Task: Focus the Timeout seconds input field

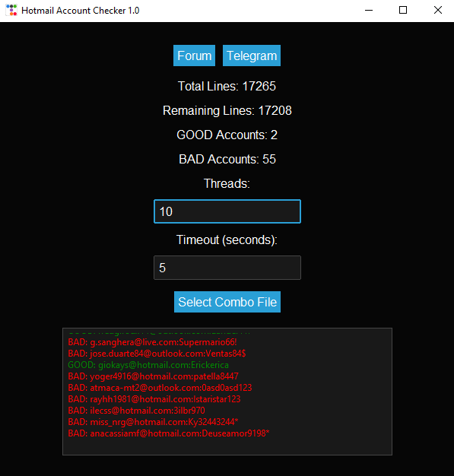Action: (x=227, y=268)
